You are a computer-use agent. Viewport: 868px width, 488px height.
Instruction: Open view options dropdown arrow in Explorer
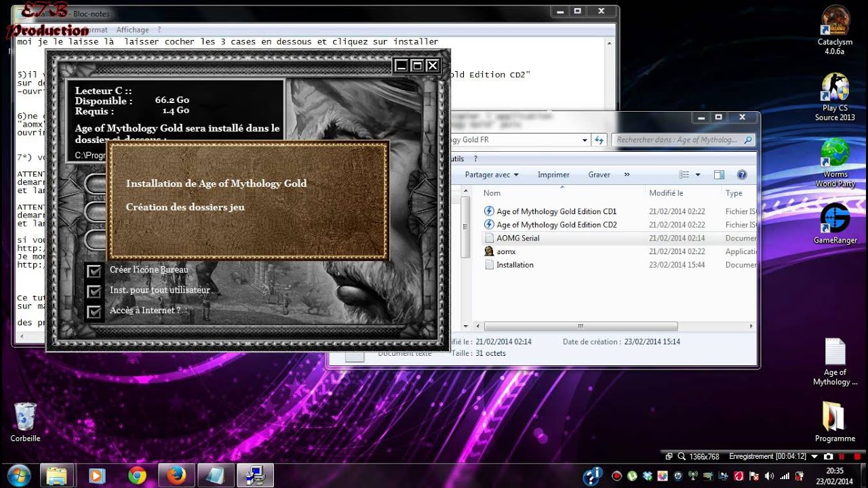697,175
